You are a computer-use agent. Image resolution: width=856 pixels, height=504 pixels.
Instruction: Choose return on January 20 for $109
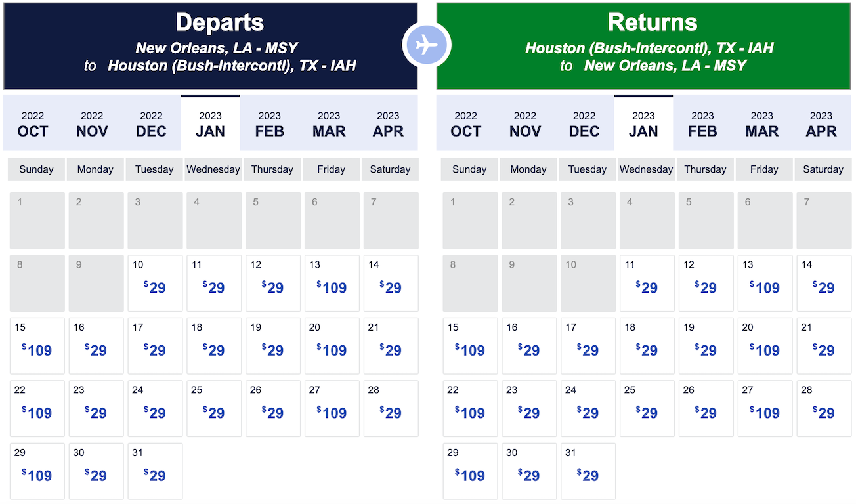coord(765,346)
